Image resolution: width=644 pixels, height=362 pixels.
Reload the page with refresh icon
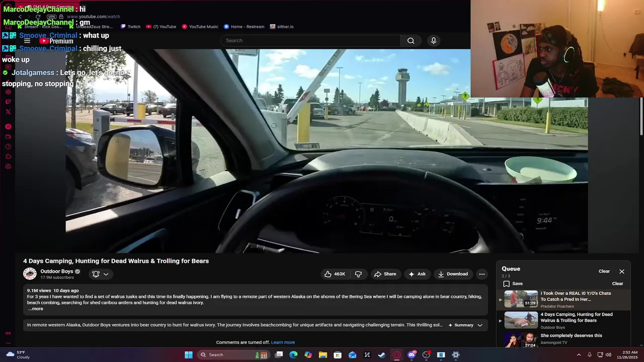(38, 17)
